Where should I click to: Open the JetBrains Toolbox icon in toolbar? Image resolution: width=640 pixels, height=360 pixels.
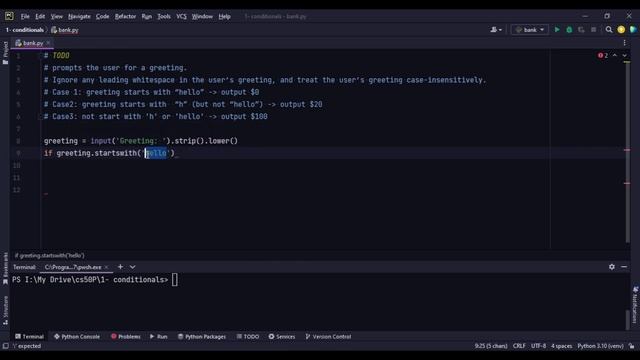tap(633, 30)
